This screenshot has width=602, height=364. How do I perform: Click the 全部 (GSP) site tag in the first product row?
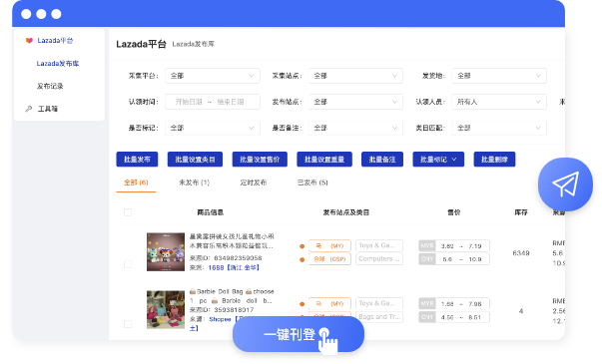point(329,259)
